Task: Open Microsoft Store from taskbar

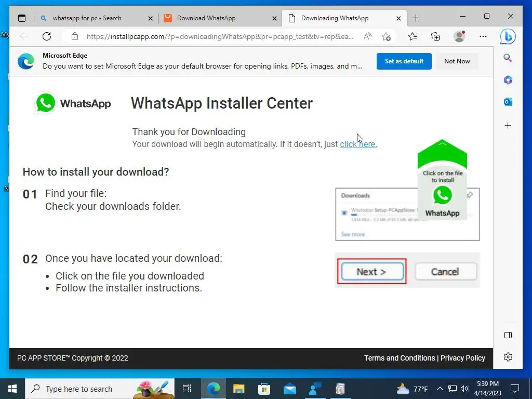Action: (x=264, y=389)
